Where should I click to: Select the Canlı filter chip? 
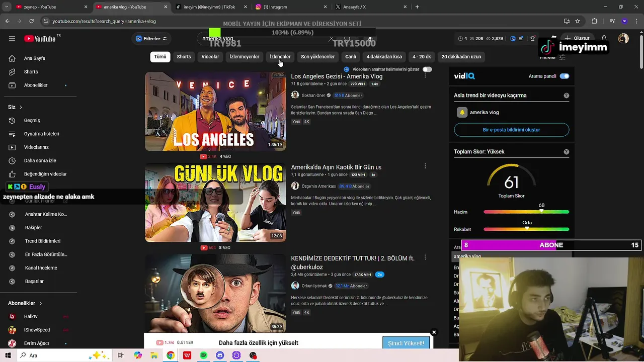[351, 57]
